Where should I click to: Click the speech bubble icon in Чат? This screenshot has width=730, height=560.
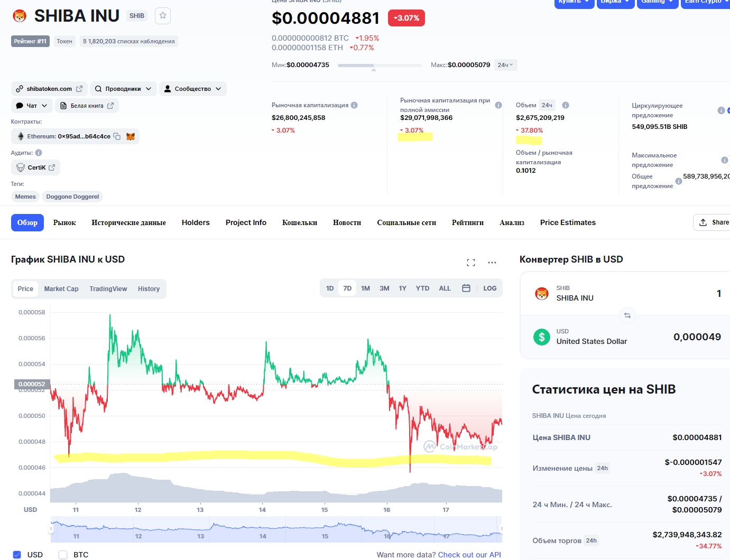click(20, 106)
